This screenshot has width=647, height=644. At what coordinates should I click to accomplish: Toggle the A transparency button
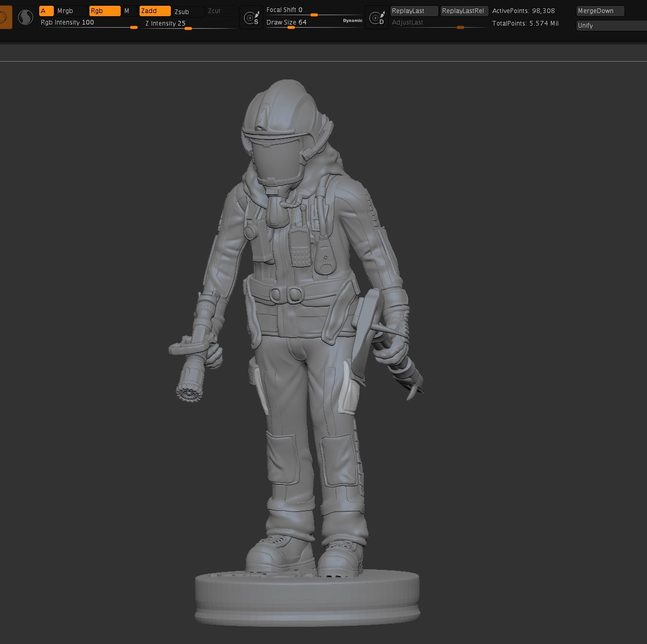coord(47,10)
